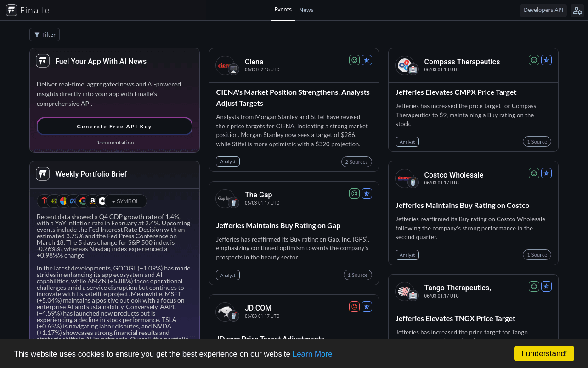588x368 pixels.
Task: Switch to the News tab
Action: tap(306, 10)
